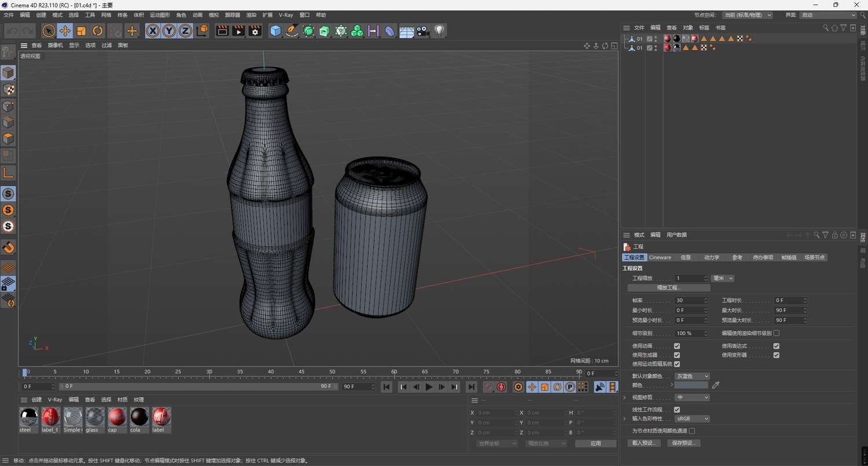Uncheck the 使用动画 checkbox
The image size is (868, 466).
click(x=676, y=346)
